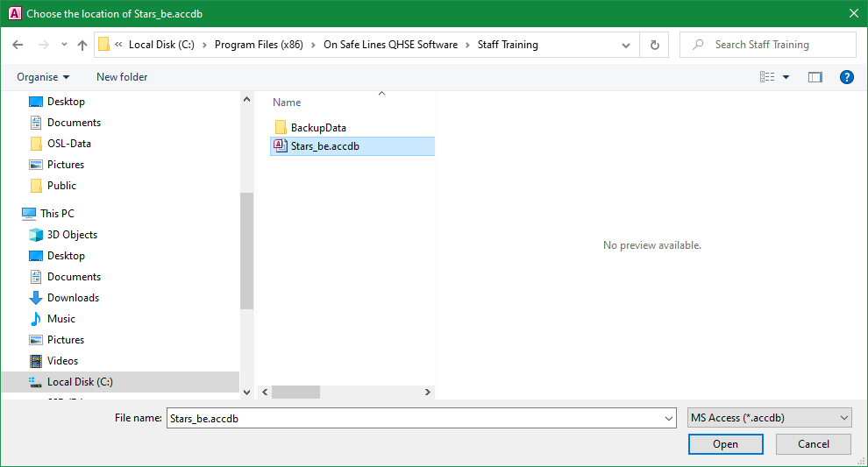This screenshot has height=467, width=868.
Task: Go back using the back arrow
Action: 18,45
